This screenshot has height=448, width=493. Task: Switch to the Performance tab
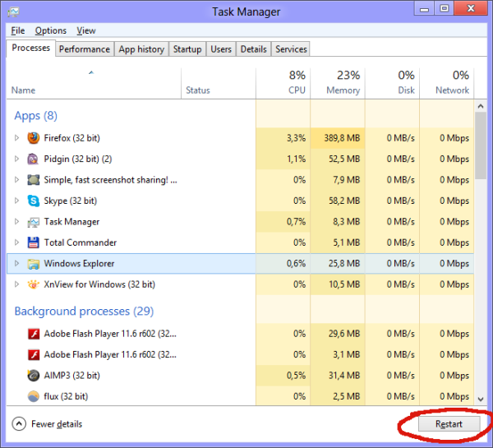click(85, 49)
